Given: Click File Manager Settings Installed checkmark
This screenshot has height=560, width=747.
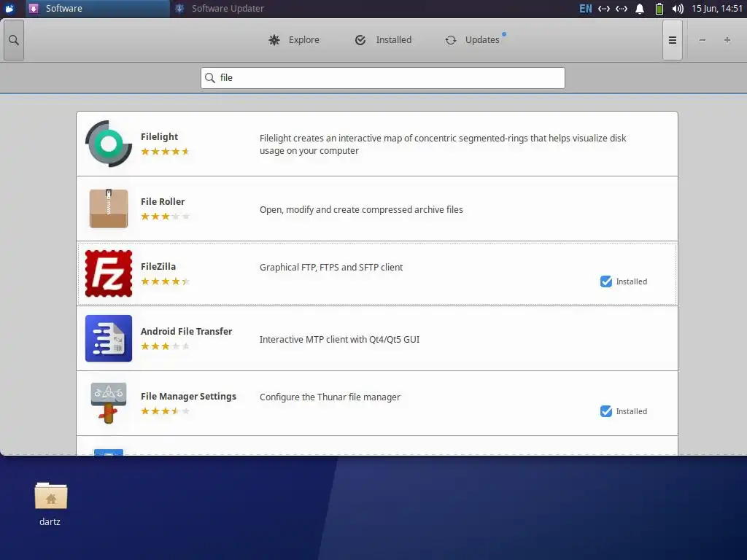Looking at the screenshot, I should pyautogui.click(x=606, y=411).
